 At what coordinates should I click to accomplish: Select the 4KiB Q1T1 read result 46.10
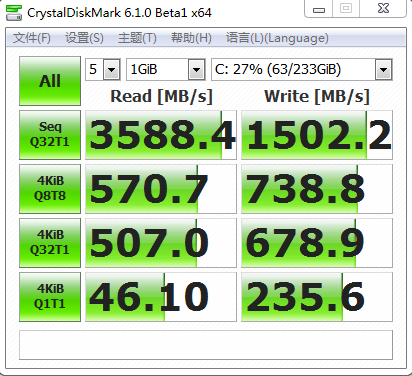[x=161, y=297]
